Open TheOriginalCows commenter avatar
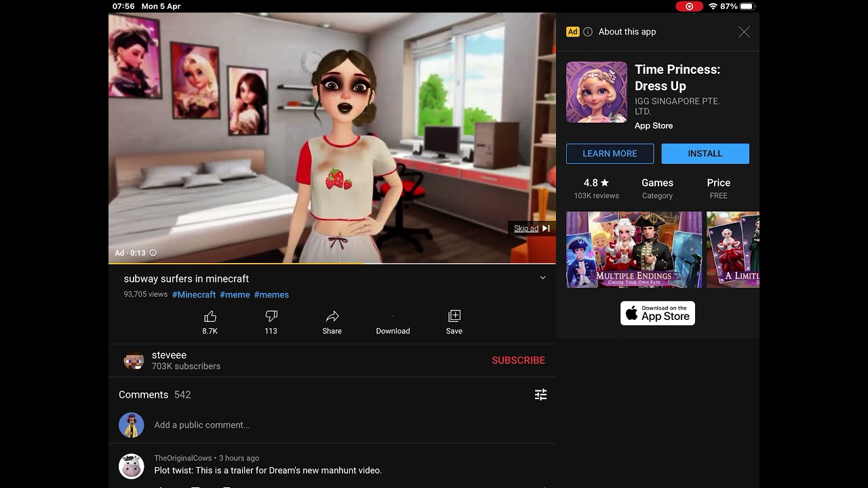 pos(132,466)
